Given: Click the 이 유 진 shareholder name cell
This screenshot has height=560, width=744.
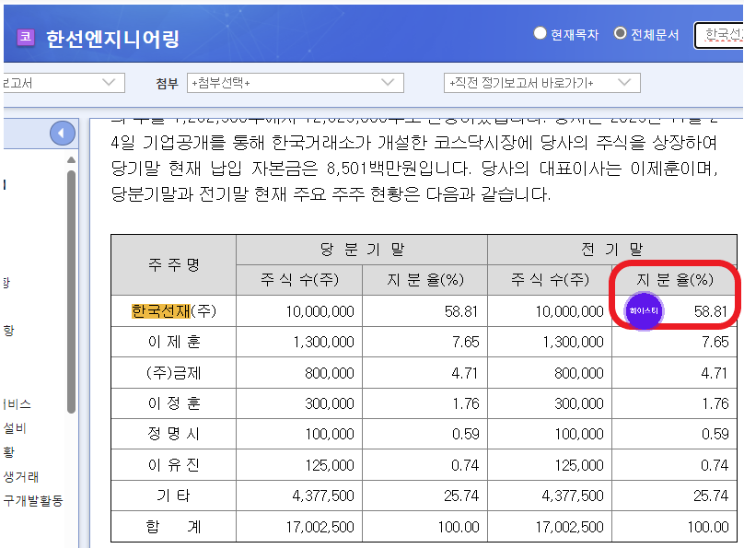Looking at the screenshot, I should (x=174, y=465).
